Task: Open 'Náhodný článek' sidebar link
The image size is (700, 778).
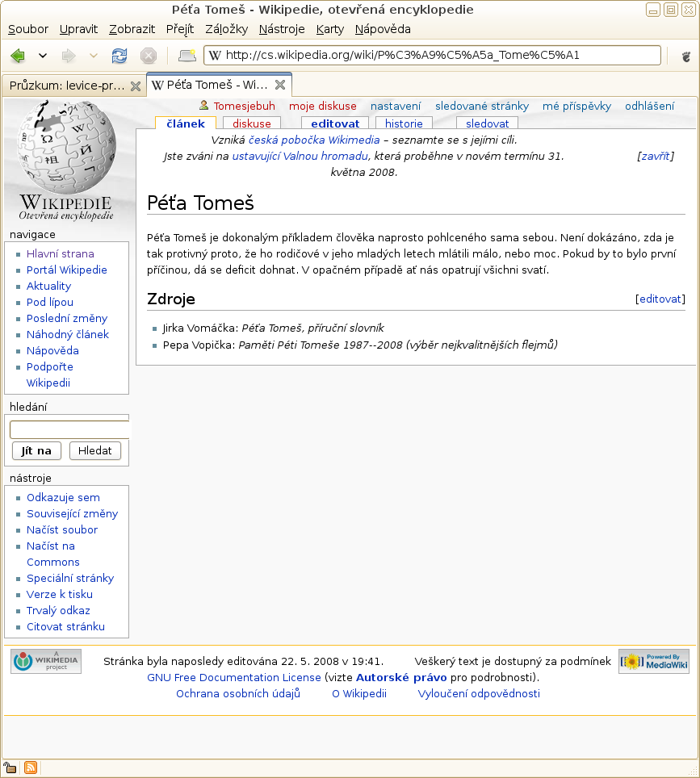Action: point(68,334)
